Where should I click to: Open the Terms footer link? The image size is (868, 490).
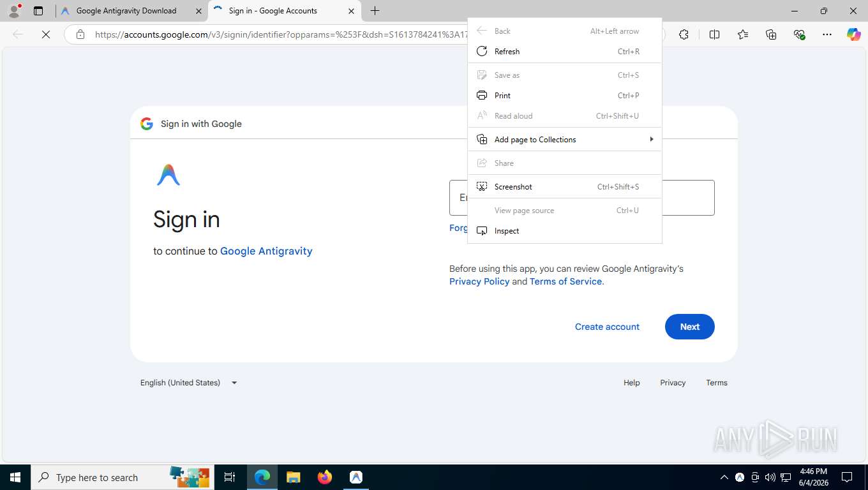717,383
